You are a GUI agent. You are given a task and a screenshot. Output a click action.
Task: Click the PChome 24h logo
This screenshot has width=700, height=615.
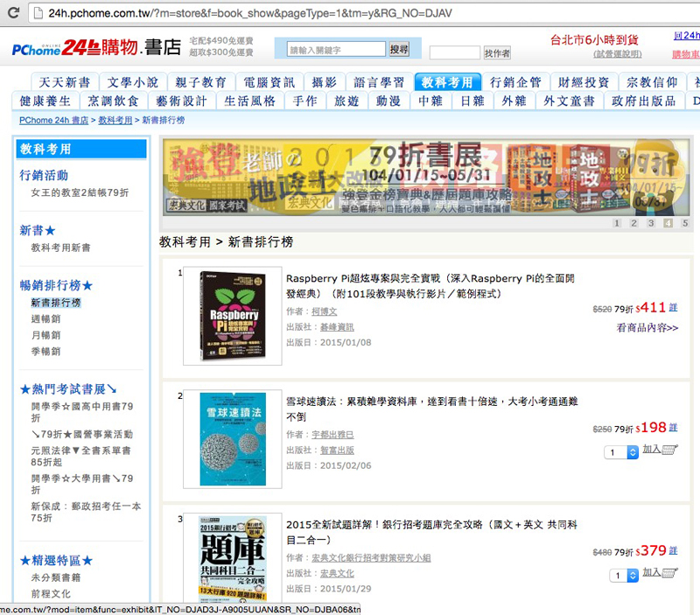click(96, 47)
